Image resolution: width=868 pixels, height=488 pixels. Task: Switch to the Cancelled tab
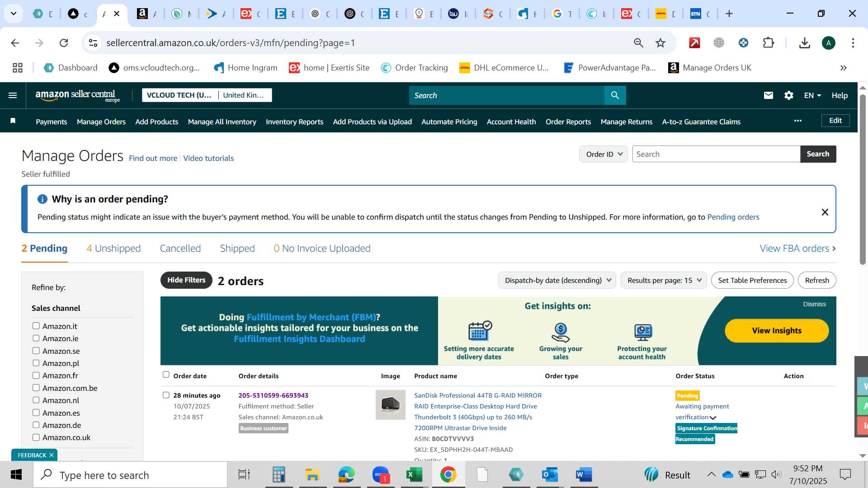point(180,248)
